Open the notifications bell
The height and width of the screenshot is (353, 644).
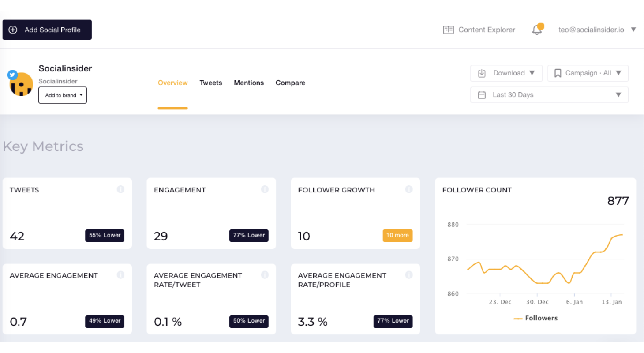tap(537, 30)
